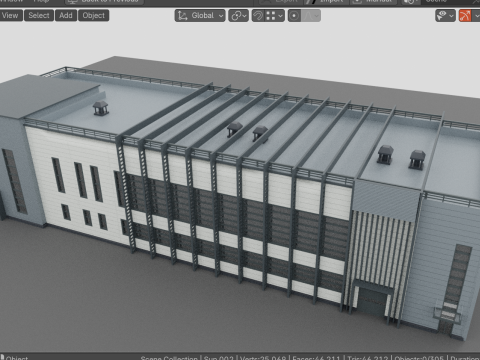Open the proportional falloff dropdown
The image size is (480, 360).
coord(311,16)
